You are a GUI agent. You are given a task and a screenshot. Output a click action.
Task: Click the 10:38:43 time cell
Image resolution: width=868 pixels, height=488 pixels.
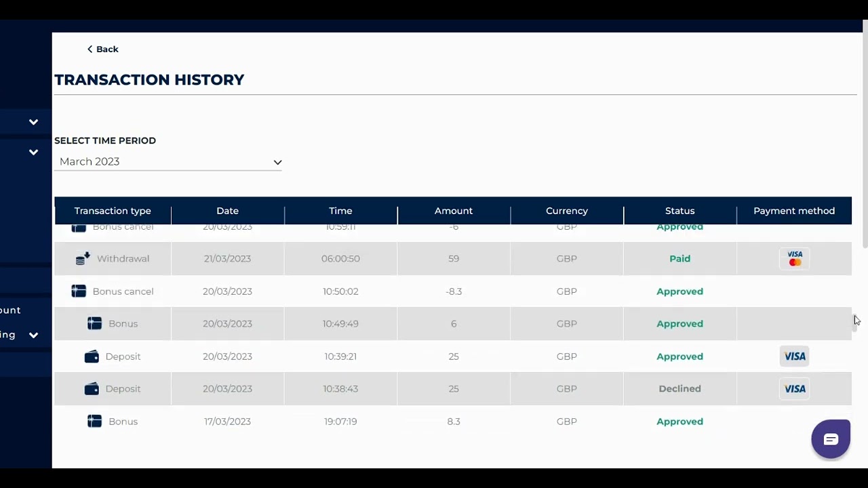tap(340, 389)
